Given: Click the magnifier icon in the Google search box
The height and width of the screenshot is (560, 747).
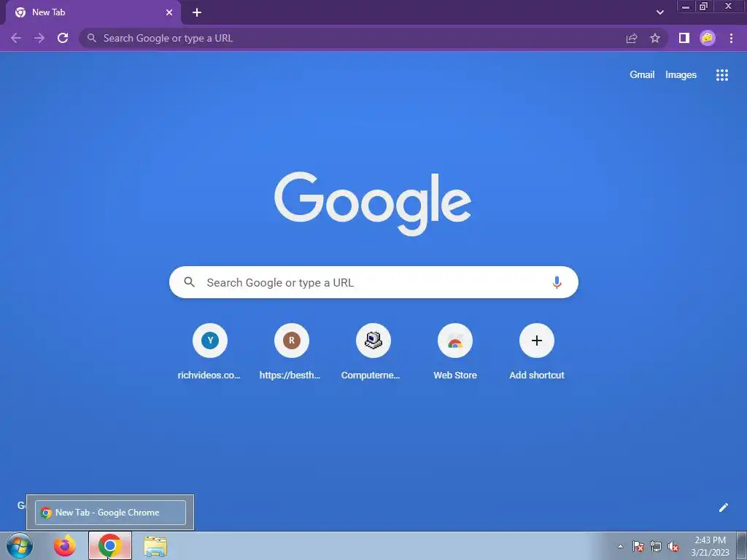Looking at the screenshot, I should coord(189,282).
